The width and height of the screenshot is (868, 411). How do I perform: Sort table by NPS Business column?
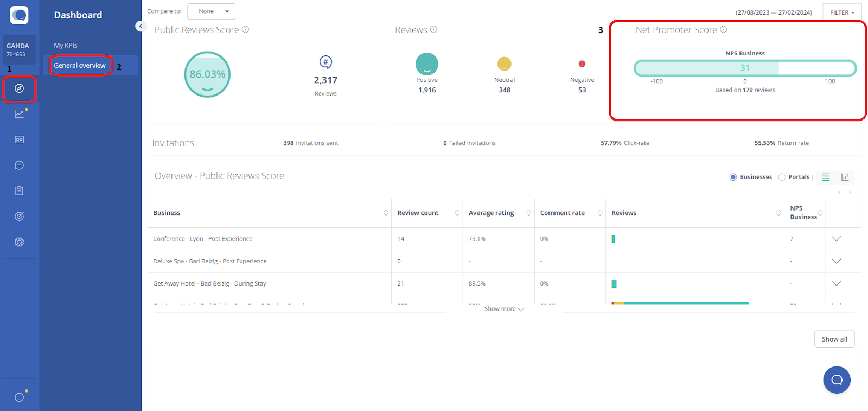820,213
